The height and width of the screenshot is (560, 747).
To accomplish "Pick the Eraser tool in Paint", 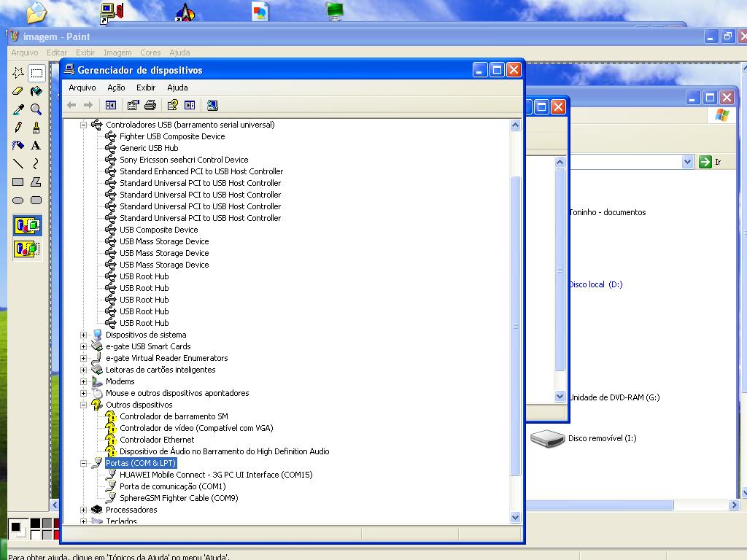I will 18,91.
